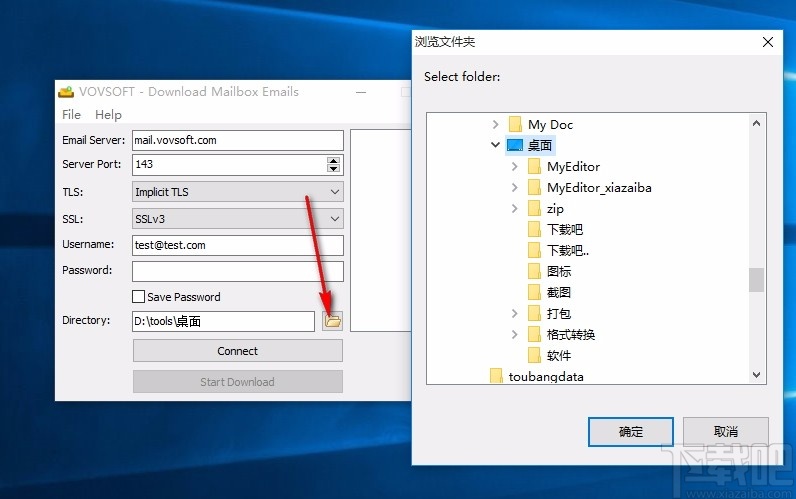This screenshot has width=796, height=499.
Task: Select the My Doc folder icon
Action: coord(515,124)
